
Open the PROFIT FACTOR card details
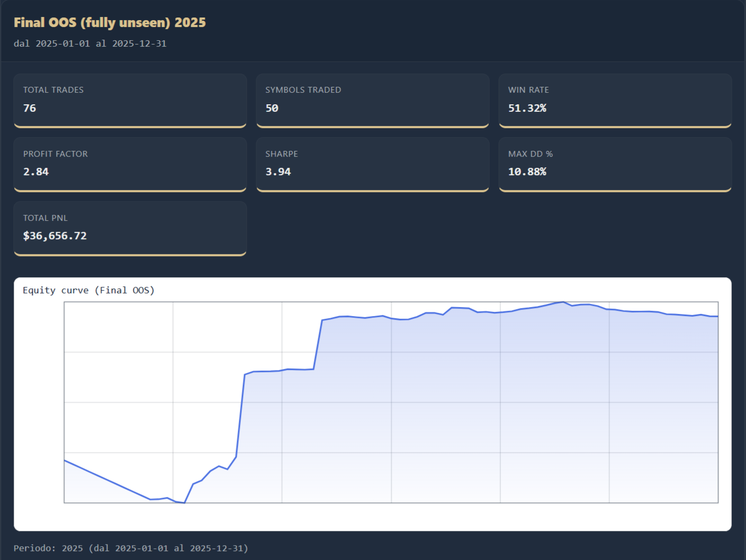(x=130, y=165)
